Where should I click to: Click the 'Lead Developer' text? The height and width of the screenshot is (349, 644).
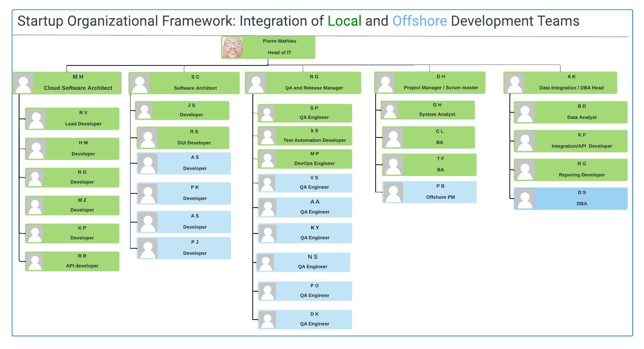pos(83,124)
